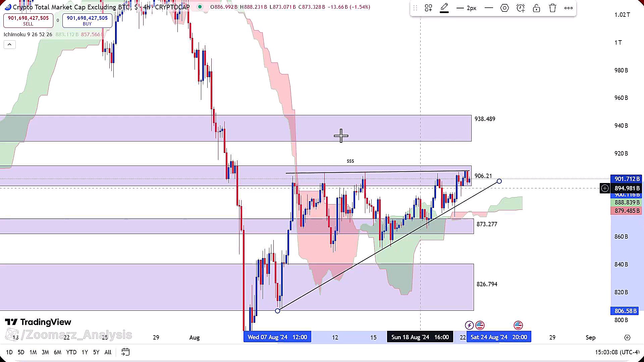Click lightning event marker on timeline
The width and height of the screenshot is (644, 362).
[x=469, y=325]
